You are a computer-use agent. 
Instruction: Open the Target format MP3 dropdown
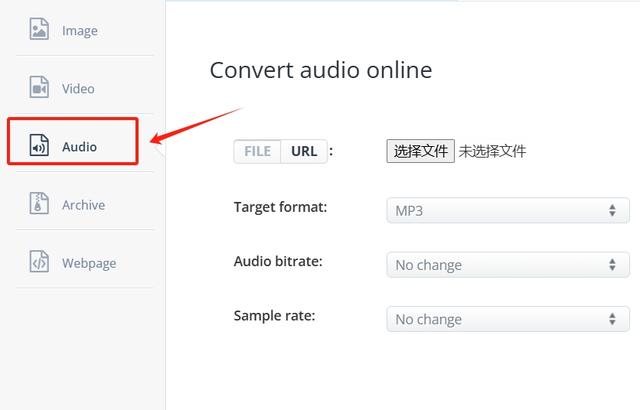[508, 211]
